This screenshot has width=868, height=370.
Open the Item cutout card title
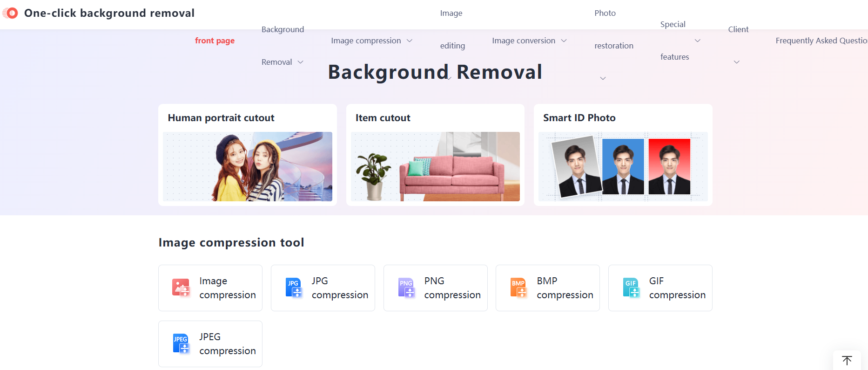click(x=383, y=118)
